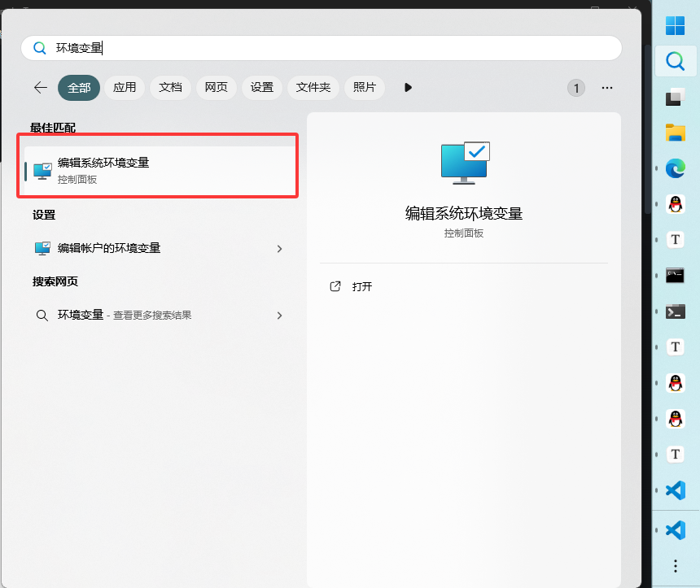The height and width of the screenshot is (588, 700).
Task: Expand chevron next to 编辑帐户的环境变量
Action: [x=279, y=249]
